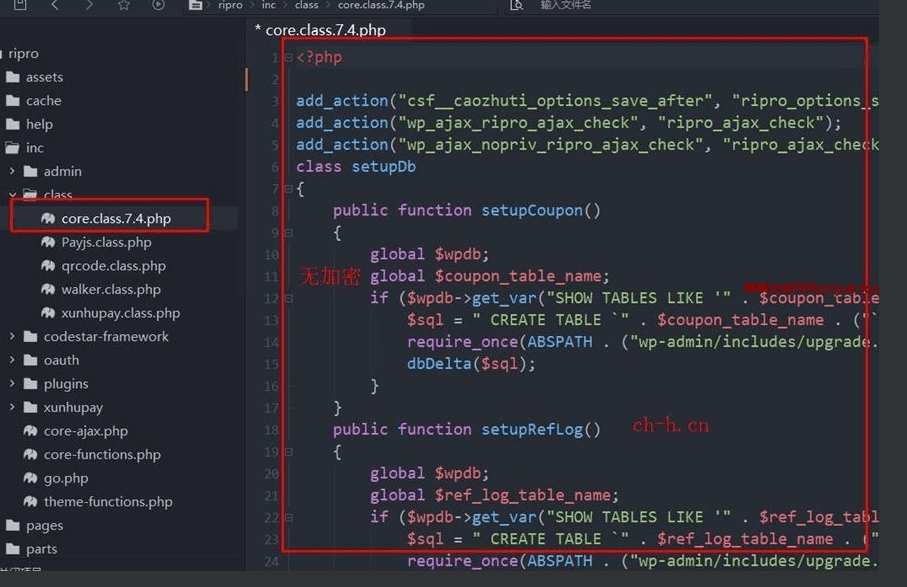Select the core.class.7.4.php editor tab
Image resolution: width=907 pixels, height=587 pixels.
[x=320, y=30]
